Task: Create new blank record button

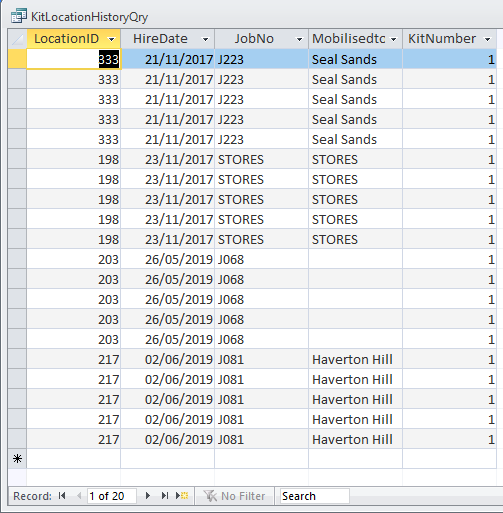Action: pyautogui.click(x=182, y=496)
